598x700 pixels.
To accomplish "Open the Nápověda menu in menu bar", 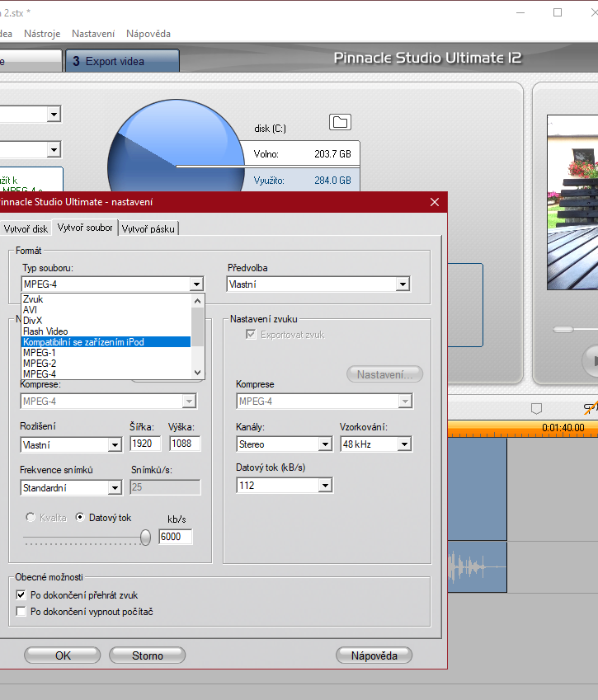I will pyautogui.click(x=148, y=34).
